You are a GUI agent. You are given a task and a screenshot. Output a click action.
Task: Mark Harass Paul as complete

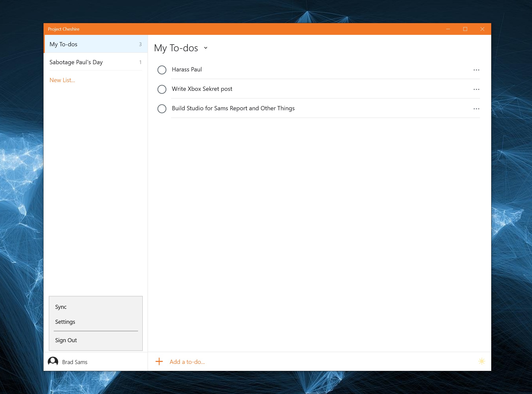162,70
